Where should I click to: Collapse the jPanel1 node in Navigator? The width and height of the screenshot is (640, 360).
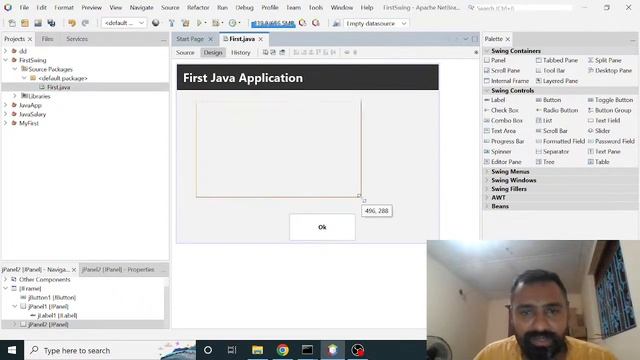15,306
